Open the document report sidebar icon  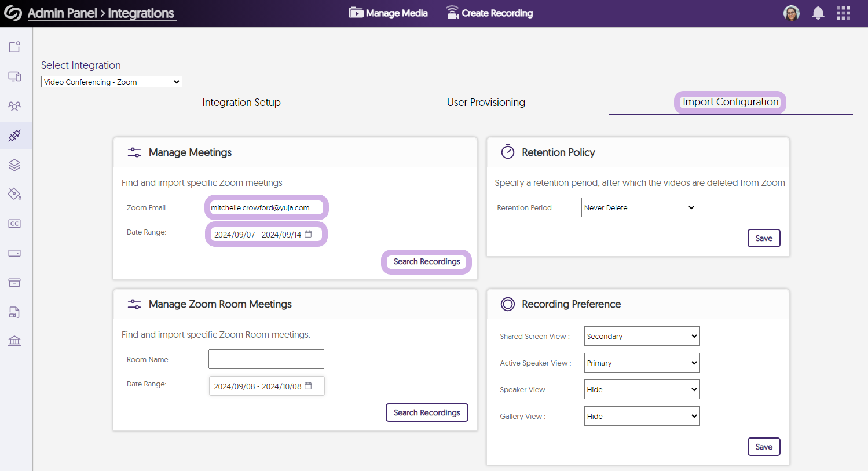(14, 312)
